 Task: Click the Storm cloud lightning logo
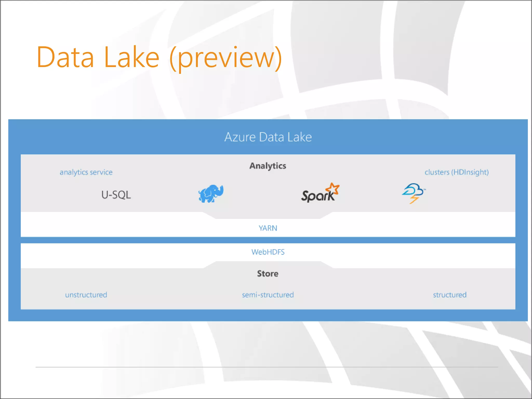pyautogui.click(x=414, y=194)
